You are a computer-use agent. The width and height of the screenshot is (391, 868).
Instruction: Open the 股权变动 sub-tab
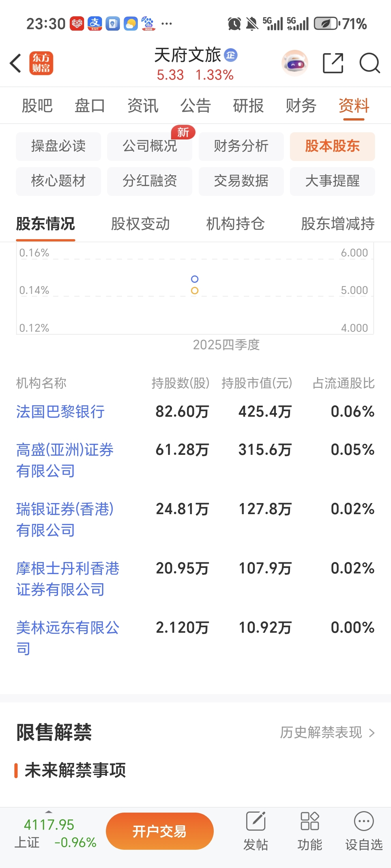pos(140,224)
